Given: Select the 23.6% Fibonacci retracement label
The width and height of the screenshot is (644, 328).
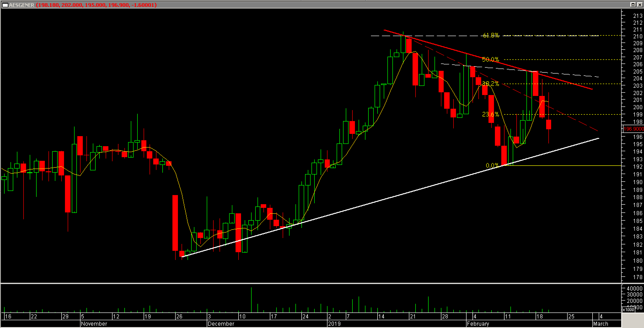Looking at the screenshot, I should [490, 114].
